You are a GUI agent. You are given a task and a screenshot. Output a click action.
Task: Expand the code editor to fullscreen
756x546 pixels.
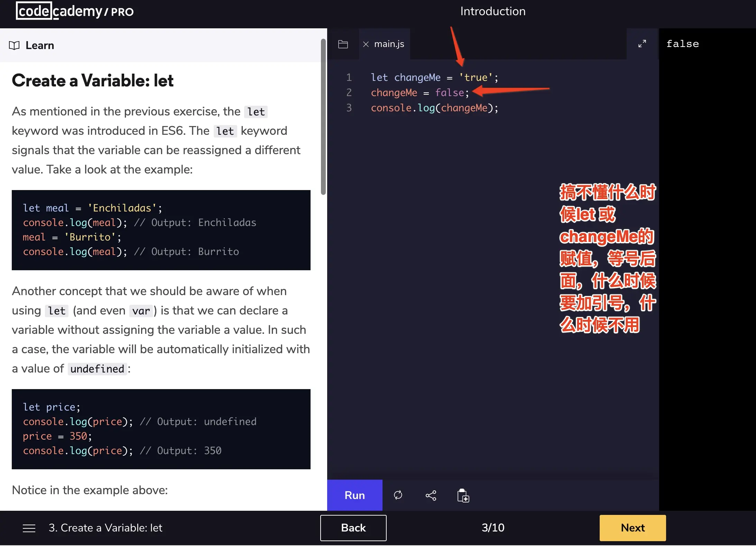tap(642, 44)
